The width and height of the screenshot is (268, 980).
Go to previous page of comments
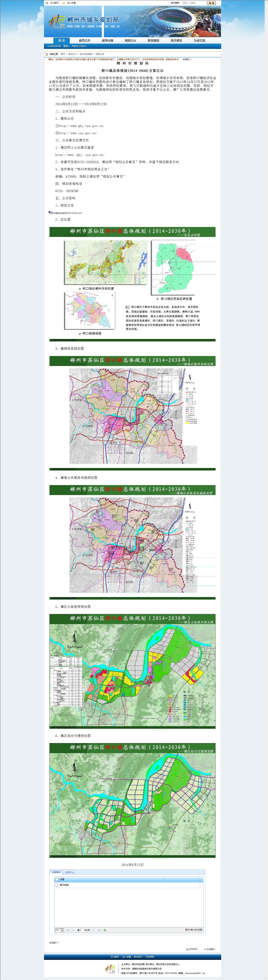(x=73, y=930)
